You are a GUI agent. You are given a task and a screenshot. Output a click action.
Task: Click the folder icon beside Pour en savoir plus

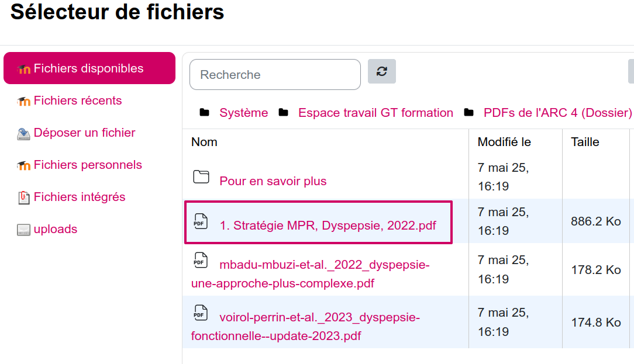[201, 177]
